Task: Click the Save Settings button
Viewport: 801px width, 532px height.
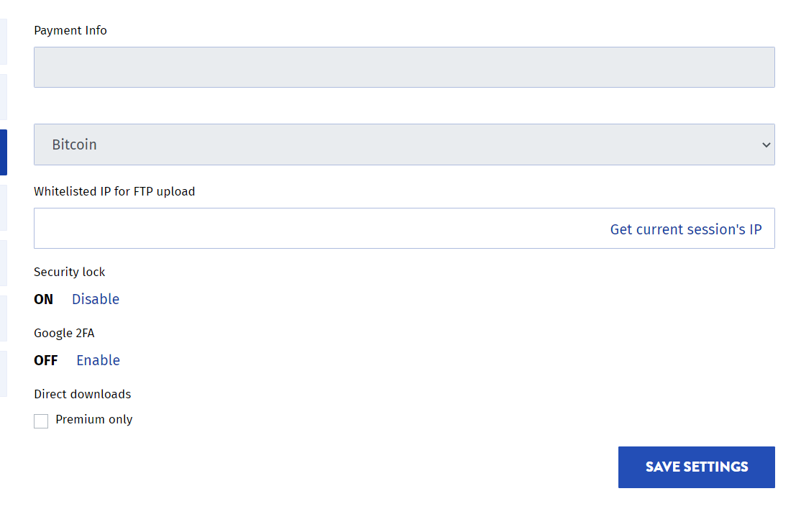Action: coord(696,467)
